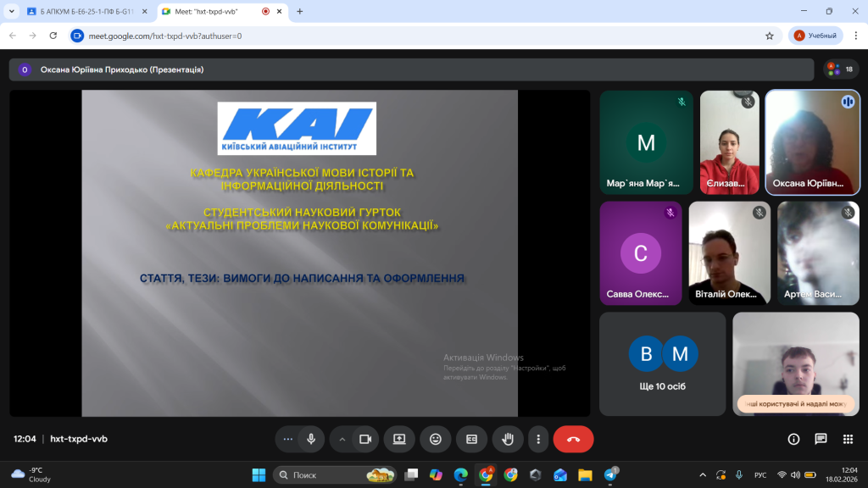The image size is (868, 488).
Task: Start sharing your screen
Action: coord(399,439)
